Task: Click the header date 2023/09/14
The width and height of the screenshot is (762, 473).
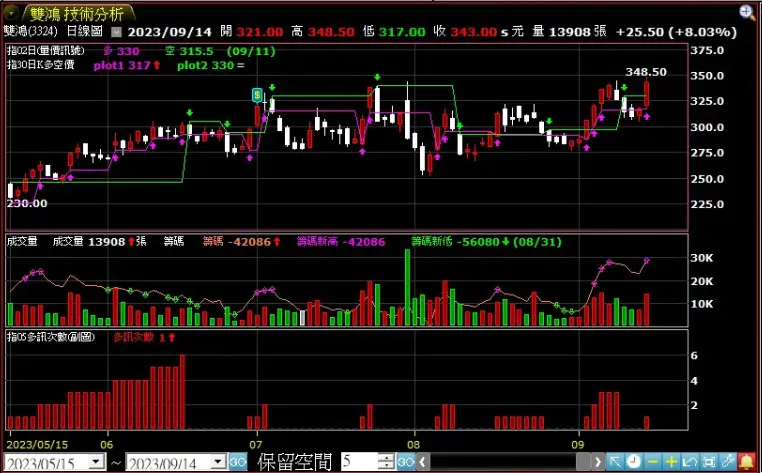Action: click(x=170, y=32)
